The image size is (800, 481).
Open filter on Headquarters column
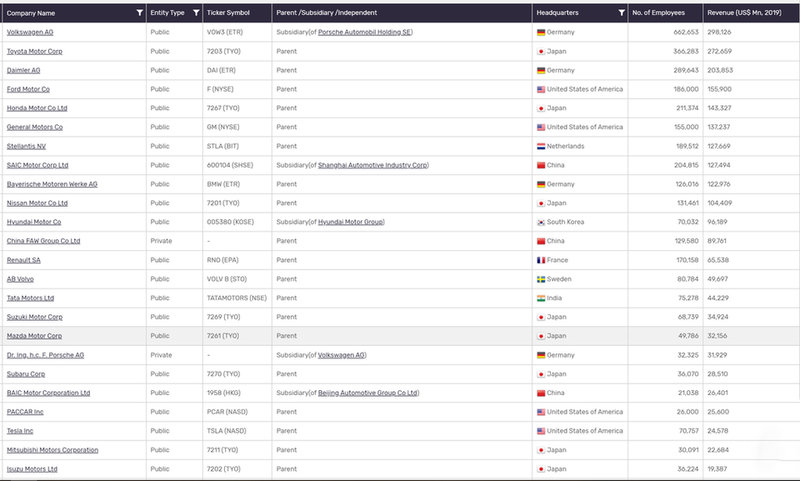click(621, 13)
